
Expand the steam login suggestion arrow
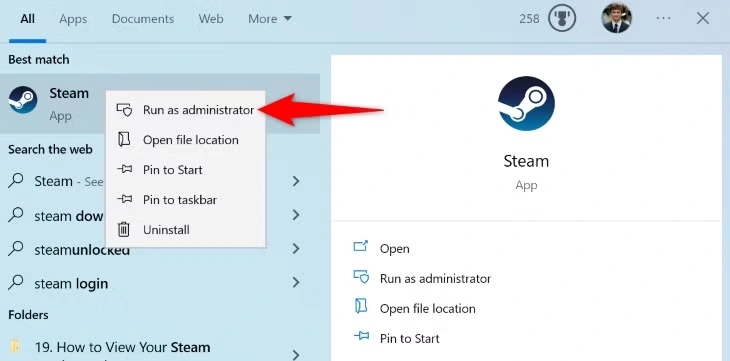pos(296,282)
